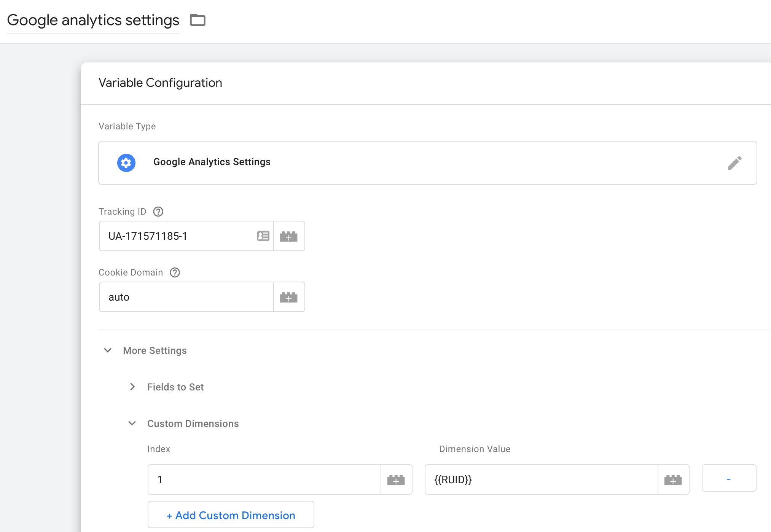
Task: Open Tracking ID help question mark
Action: [x=158, y=212]
